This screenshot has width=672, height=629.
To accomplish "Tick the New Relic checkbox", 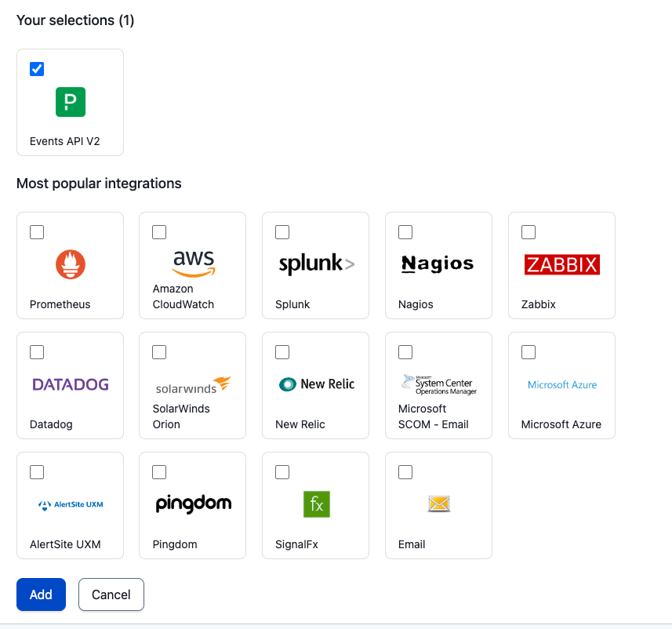I will point(282,352).
